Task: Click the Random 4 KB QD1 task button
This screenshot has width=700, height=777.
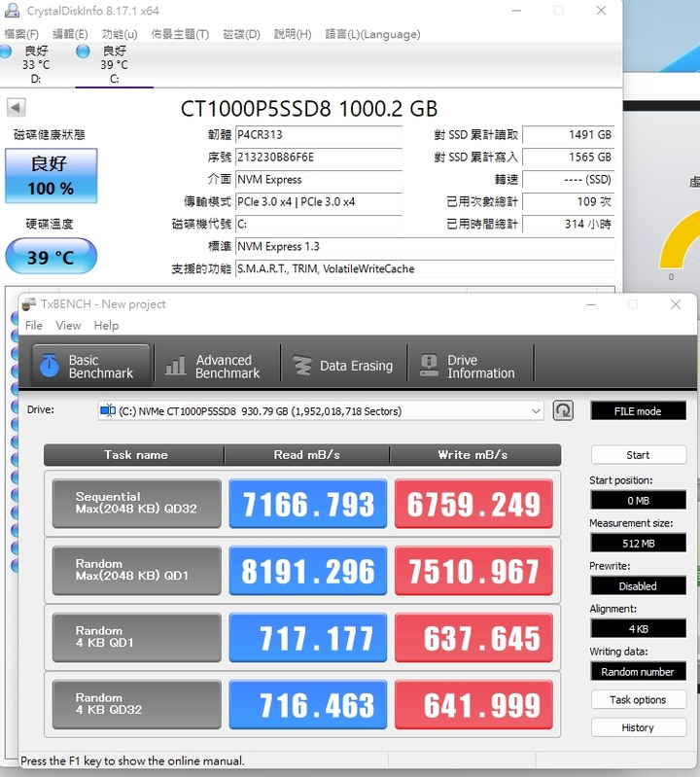Action: pos(136,637)
